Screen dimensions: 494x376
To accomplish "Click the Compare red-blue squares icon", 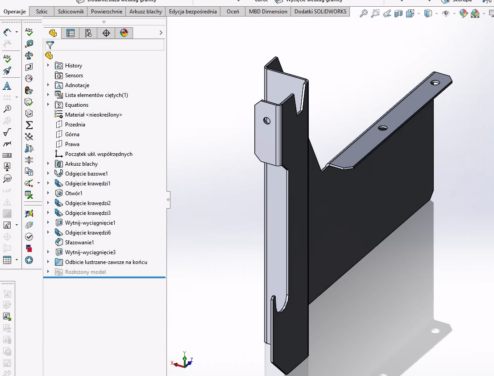I will click(29, 248).
